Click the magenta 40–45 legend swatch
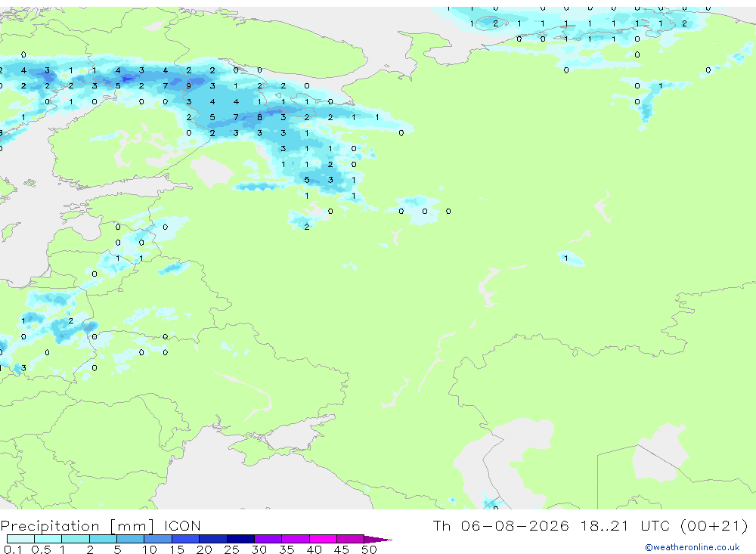The image size is (756, 554). click(x=323, y=539)
